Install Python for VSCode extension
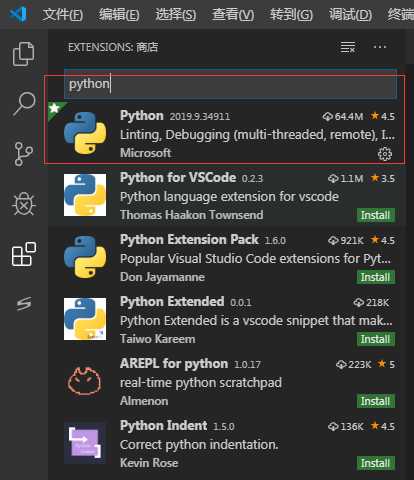The width and height of the screenshot is (414, 480). pyautogui.click(x=376, y=215)
